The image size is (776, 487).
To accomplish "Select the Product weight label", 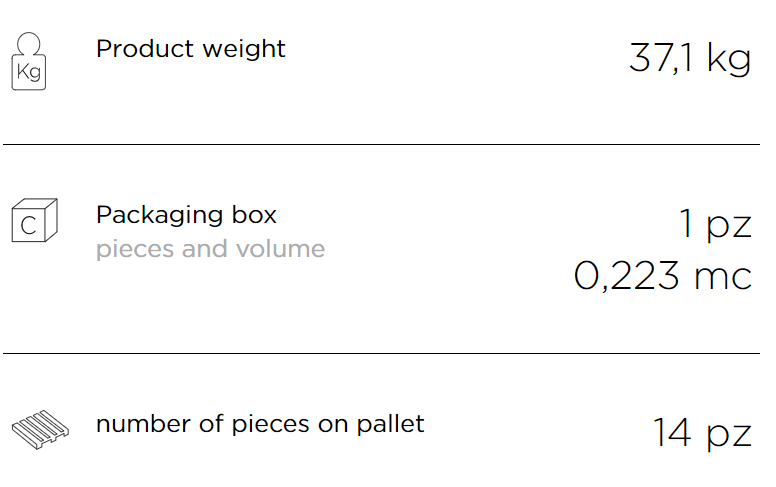I will click(x=191, y=49).
